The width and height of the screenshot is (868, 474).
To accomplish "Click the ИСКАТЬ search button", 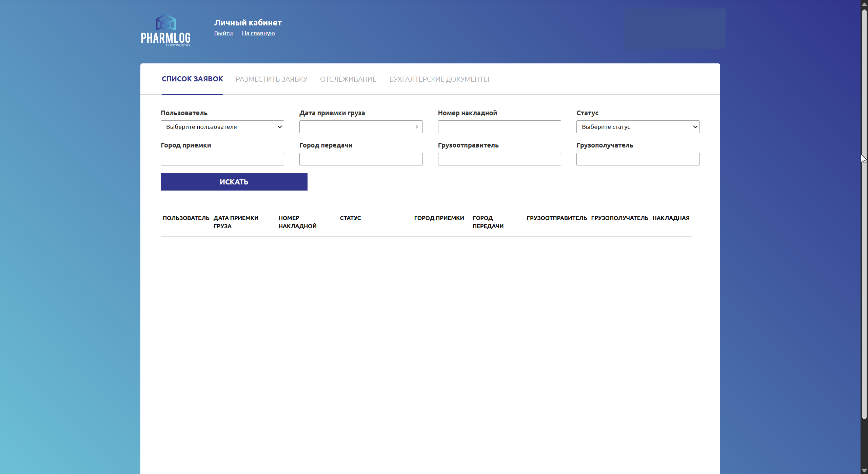I will pos(234,182).
